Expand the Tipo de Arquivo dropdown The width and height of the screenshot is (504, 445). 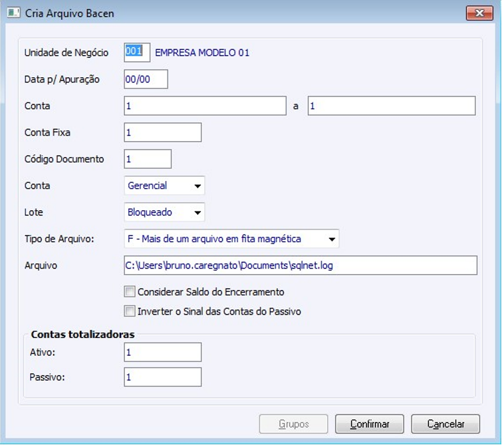click(x=231, y=239)
